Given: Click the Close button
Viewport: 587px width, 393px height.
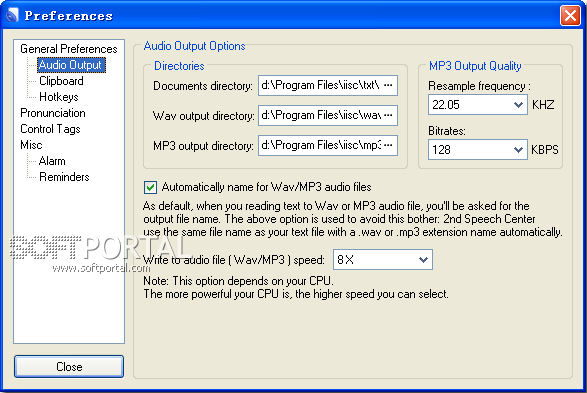Looking at the screenshot, I should (x=69, y=366).
